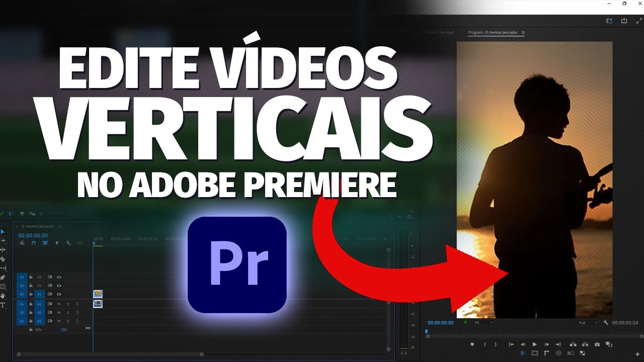
Task: Select the Hand tool
Action: (x=3, y=296)
